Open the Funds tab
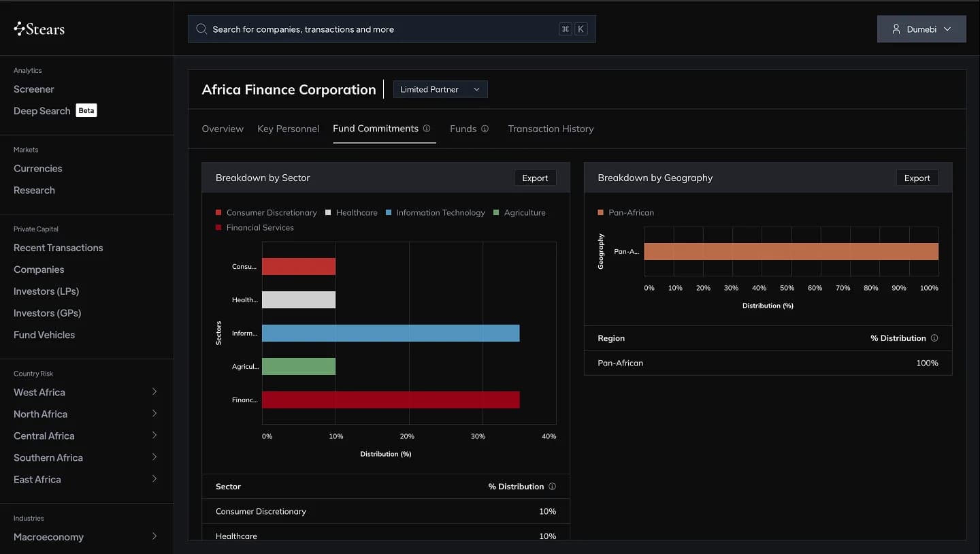The width and height of the screenshot is (980, 554). pyautogui.click(x=463, y=129)
